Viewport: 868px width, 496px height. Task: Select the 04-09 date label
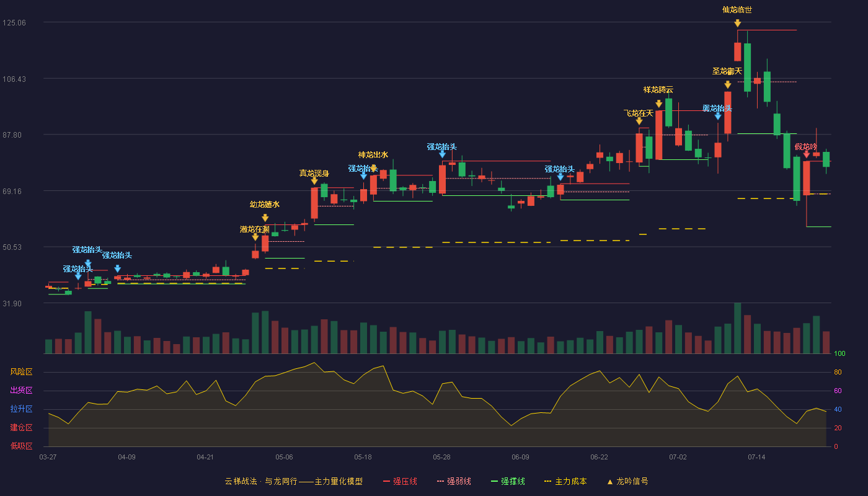(126, 457)
